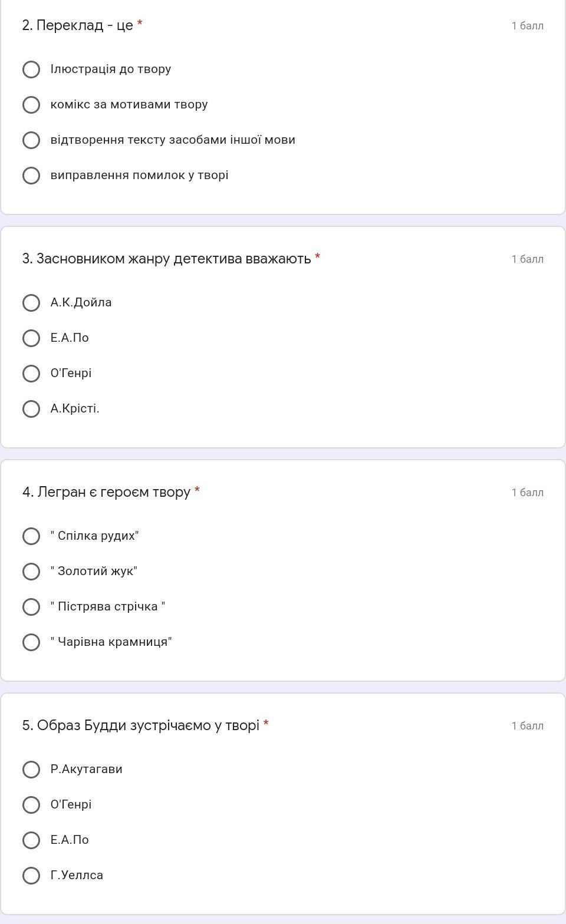This screenshot has height=924, width=566.
Task: Click the '5. Образ Будди зустрічаємо у творі' heading
Action: point(140,725)
